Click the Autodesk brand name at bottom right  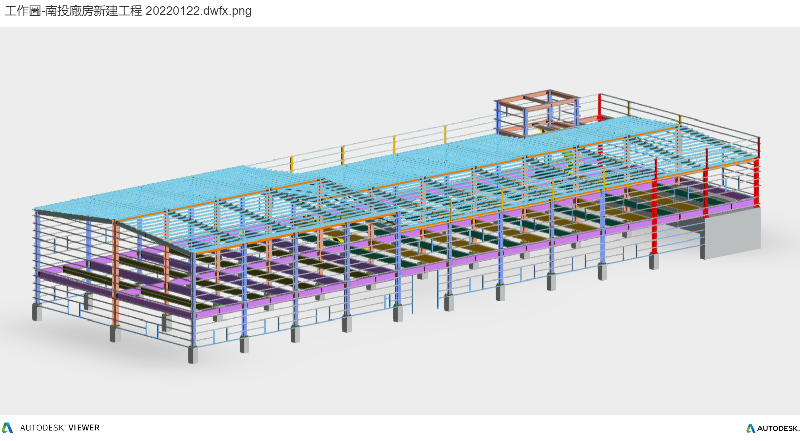tap(776, 428)
